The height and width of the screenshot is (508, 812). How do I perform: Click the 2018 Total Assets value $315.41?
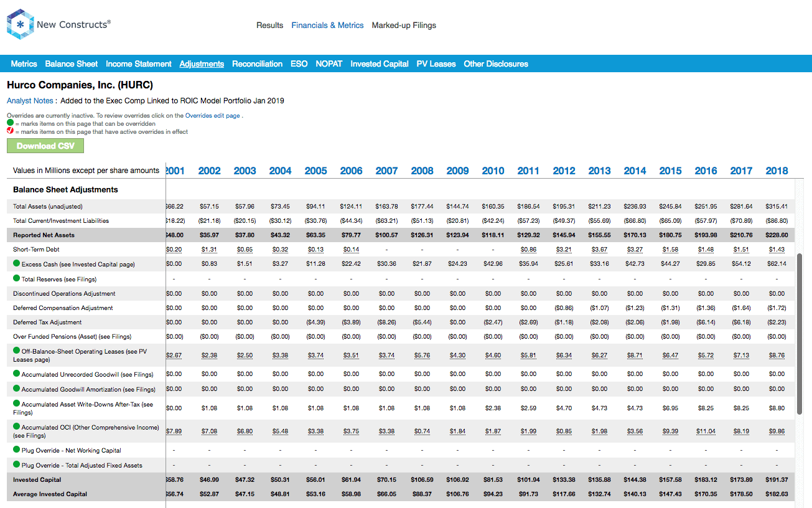pyautogui.click(x=776, y=206)
